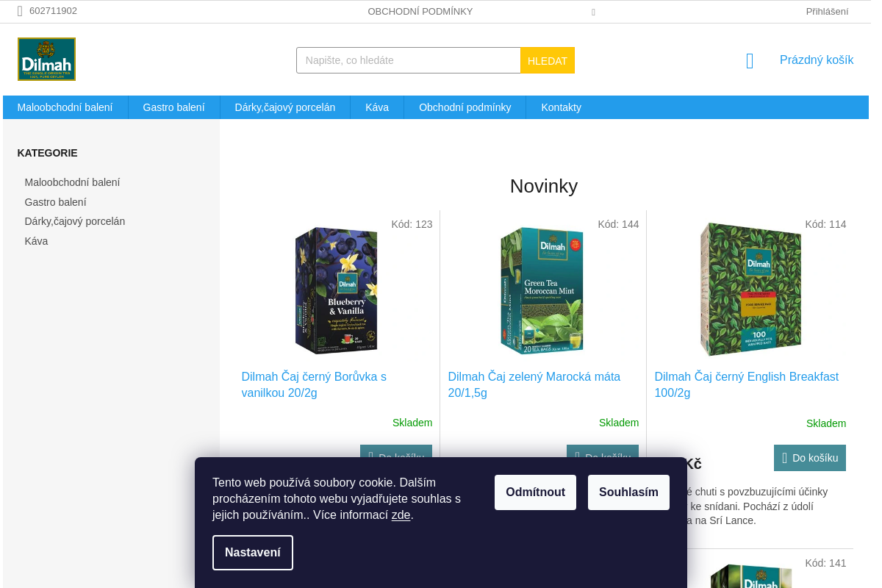Open Dilmah Čaj černý English Breakfast link
This screenshot has width=882, height=588.
(747, 384)
